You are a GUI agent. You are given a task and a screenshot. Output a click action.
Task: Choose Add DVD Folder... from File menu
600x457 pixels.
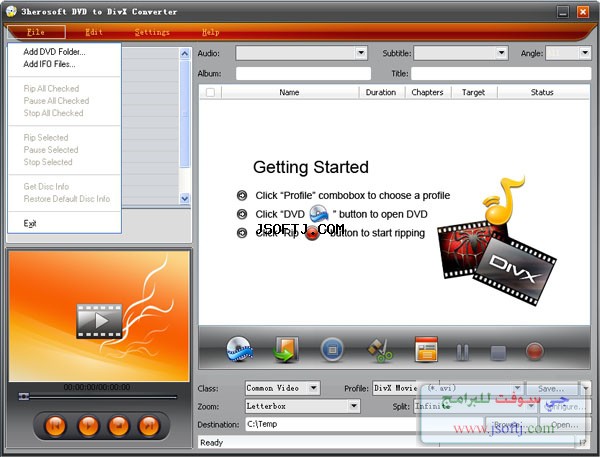pyautogui.click(x=54, y=52)
